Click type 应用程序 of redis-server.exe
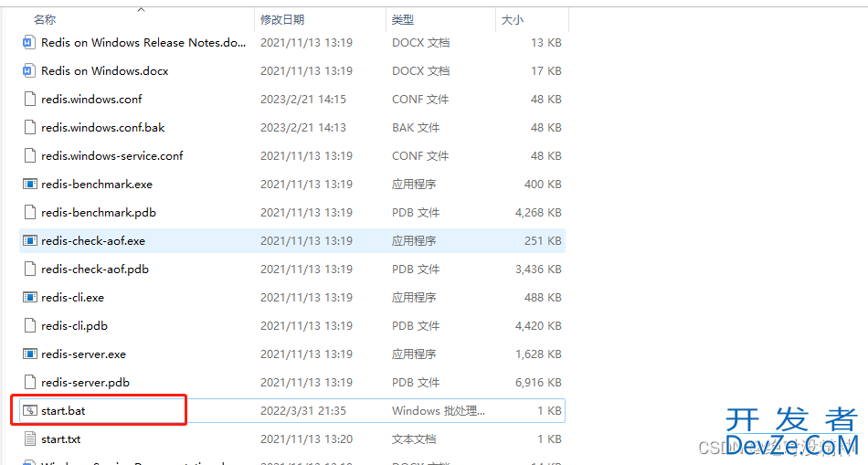The height and width of the screenshot is (465, 868). pos(414,354)
